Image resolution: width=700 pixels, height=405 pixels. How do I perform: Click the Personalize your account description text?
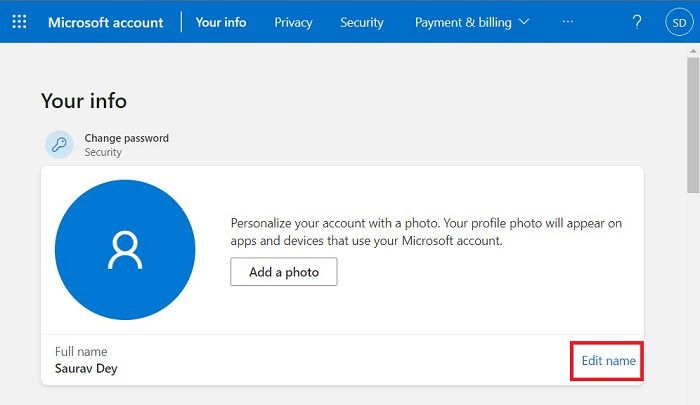(426, 232)
